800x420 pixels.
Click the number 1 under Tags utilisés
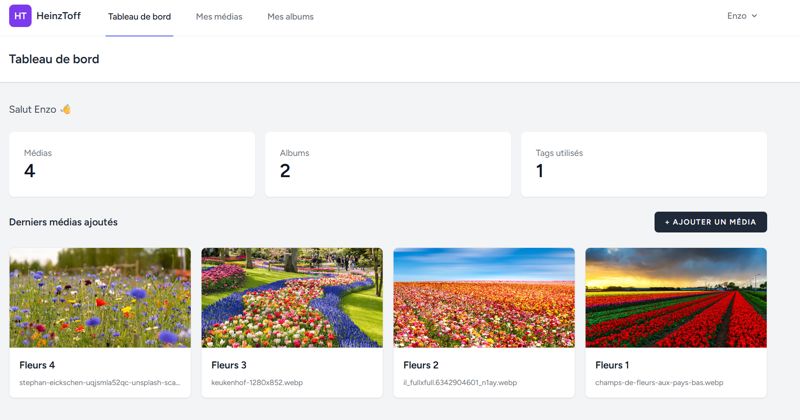[540, 171]
